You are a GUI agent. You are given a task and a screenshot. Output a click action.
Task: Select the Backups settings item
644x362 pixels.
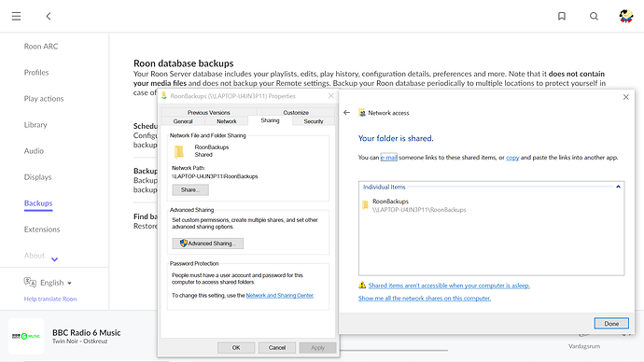38,203
